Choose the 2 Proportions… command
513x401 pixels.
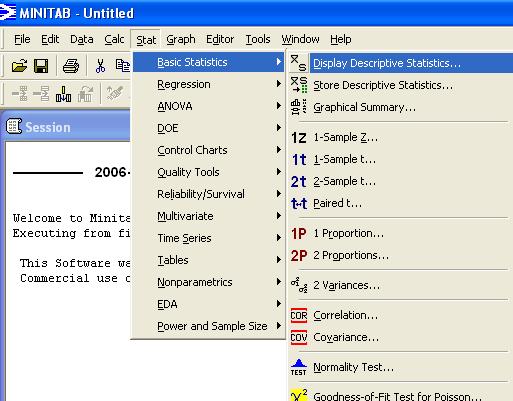pos(401,255)
